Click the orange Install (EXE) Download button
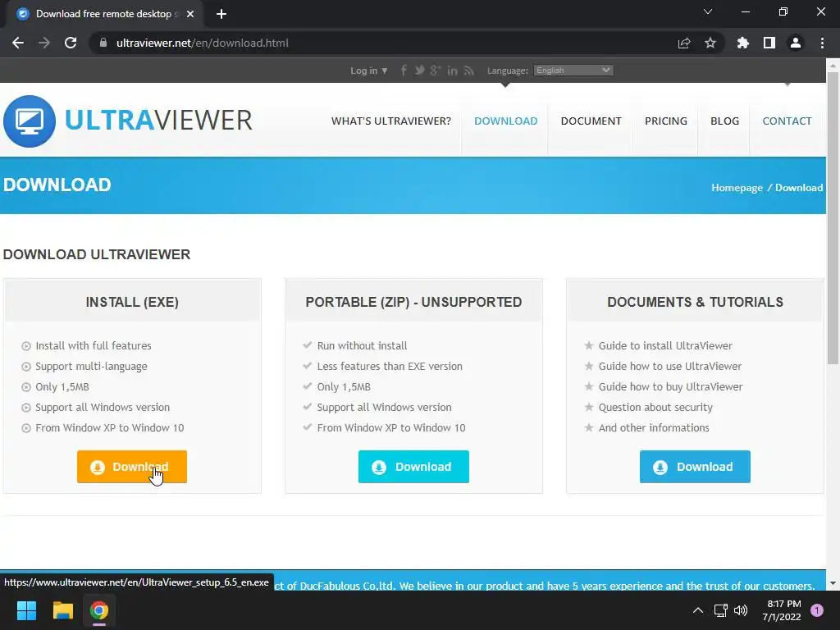Image resolution: width=840 pixels, height=630 pixels. [132, 467]
